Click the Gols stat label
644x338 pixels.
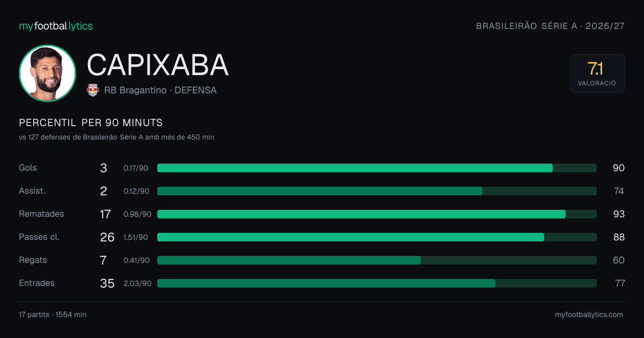(x=28, y=168)
